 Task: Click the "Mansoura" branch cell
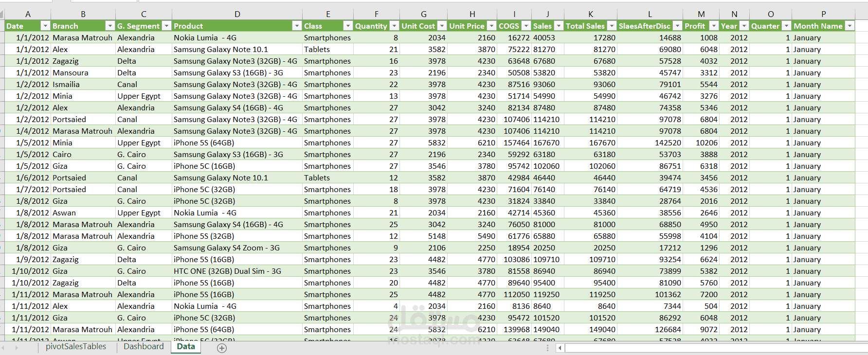tap(83, 72)
